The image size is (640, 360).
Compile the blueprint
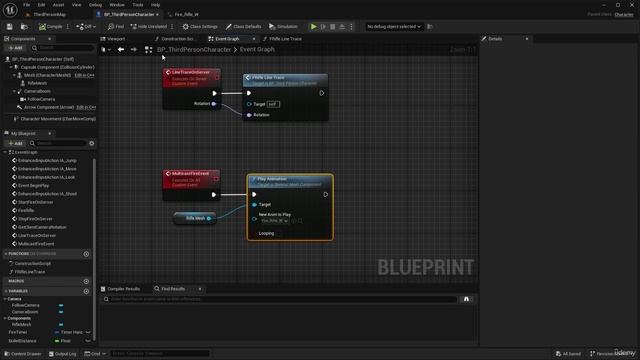coord(51,27)
